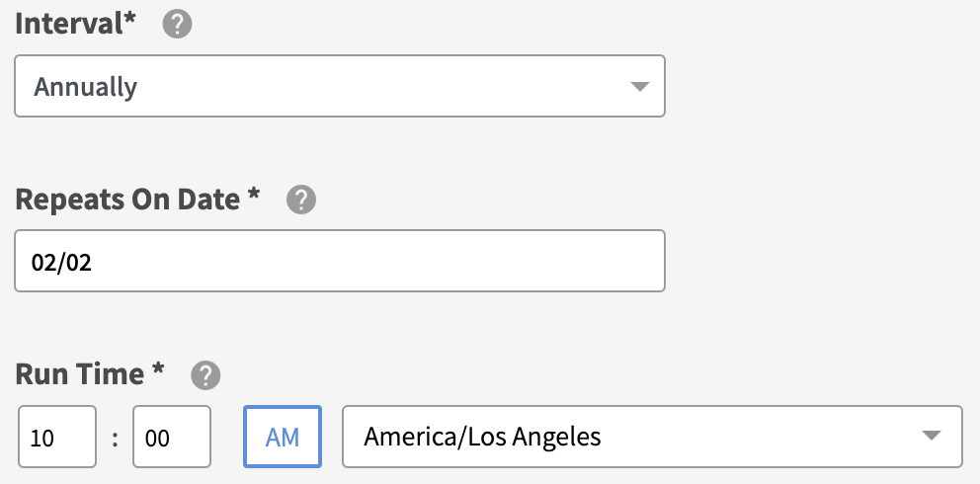
Task: Click the colon between hour and minutes
Action: tap(115, 437)
